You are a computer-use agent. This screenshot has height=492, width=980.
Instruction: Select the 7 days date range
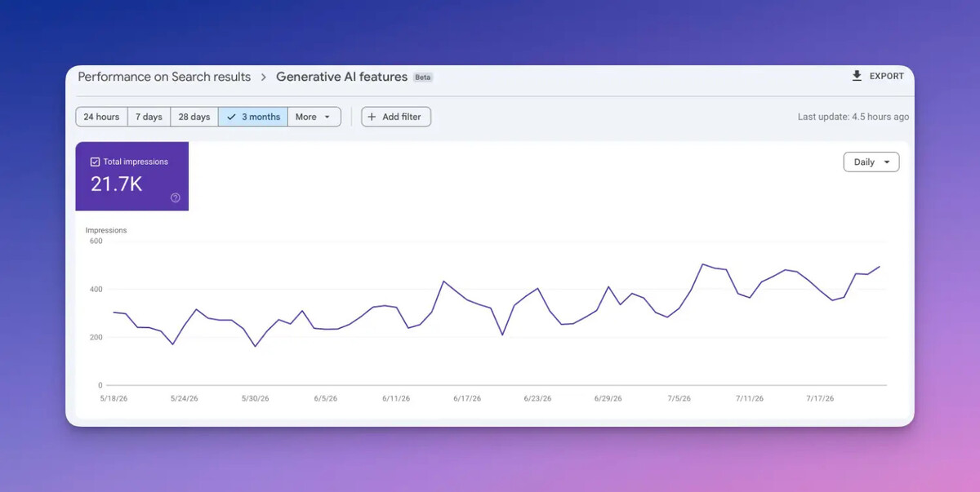click(x=149, y=117)
